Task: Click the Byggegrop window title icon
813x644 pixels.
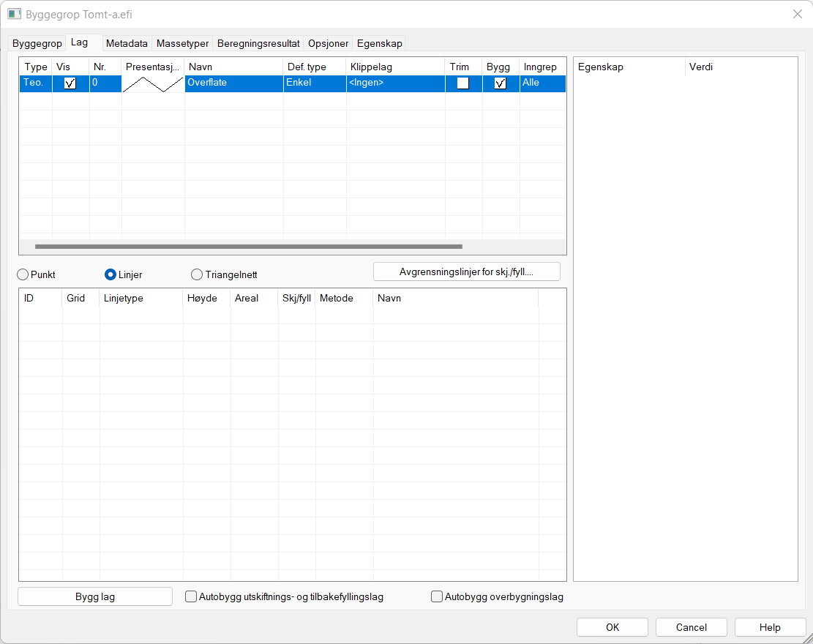Action: (x=14, y=15)
